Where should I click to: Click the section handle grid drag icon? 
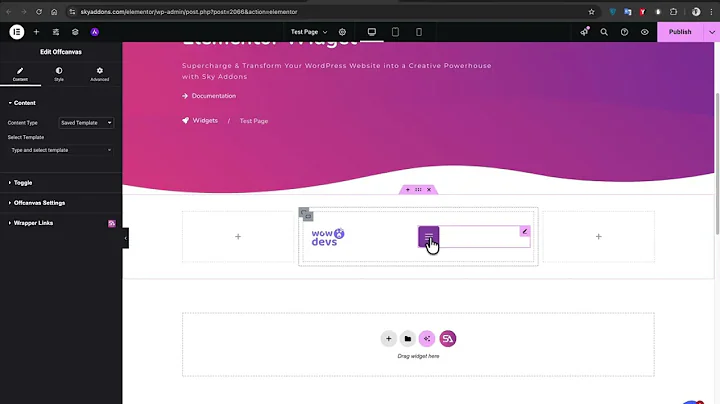(418, 190)
